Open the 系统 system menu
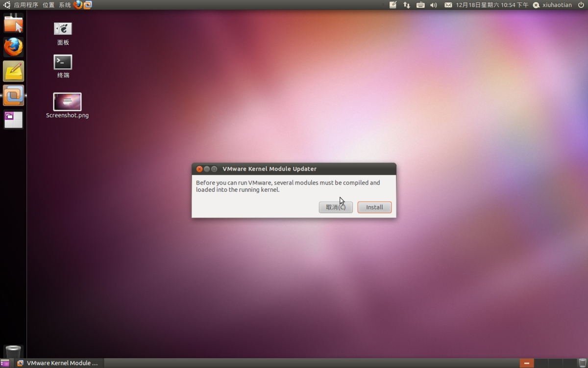588x368 pixels. pos(65,5)
